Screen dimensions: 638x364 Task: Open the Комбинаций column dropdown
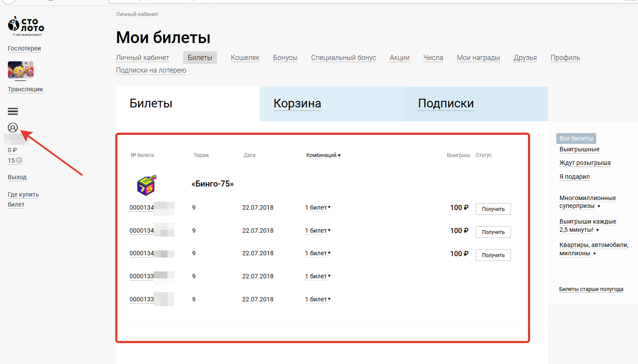pos(324,155)
